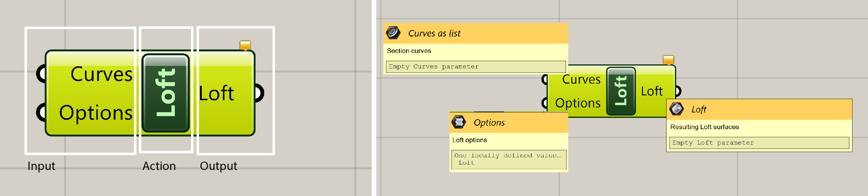Image resolution: width=868 pixels, height=196 pixels.
Task: Select Options input label inside the Input box
Action: 96,112
